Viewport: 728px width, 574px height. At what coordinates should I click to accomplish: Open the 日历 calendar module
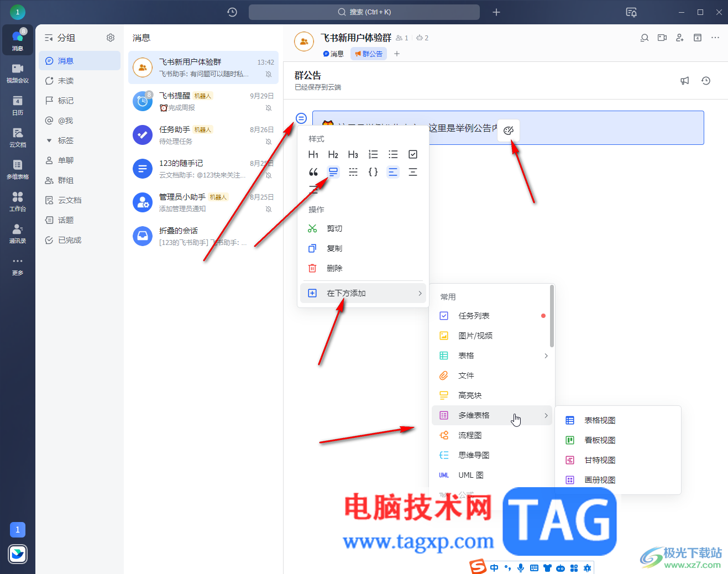[18, 105]
